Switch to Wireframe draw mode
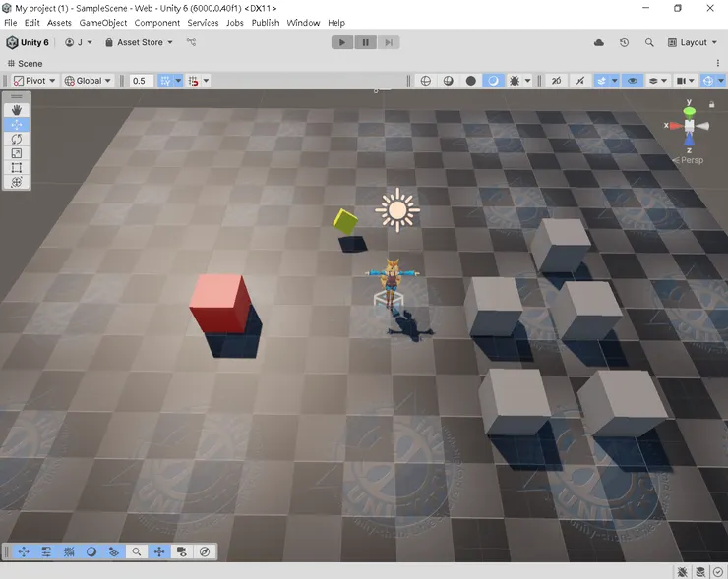 coord(425,81)
